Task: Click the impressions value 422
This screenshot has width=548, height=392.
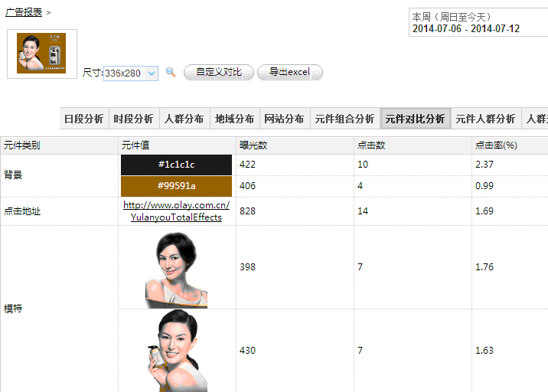Action: pos(247,165)
